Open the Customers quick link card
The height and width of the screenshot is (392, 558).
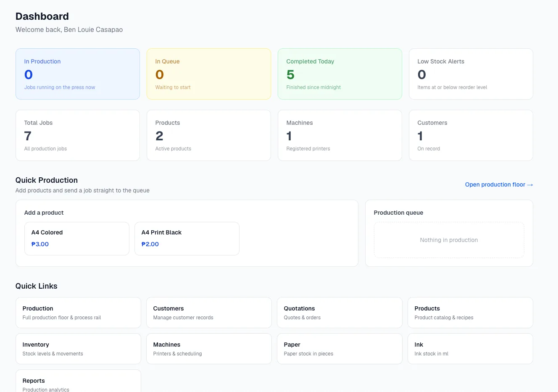(209, 313)
